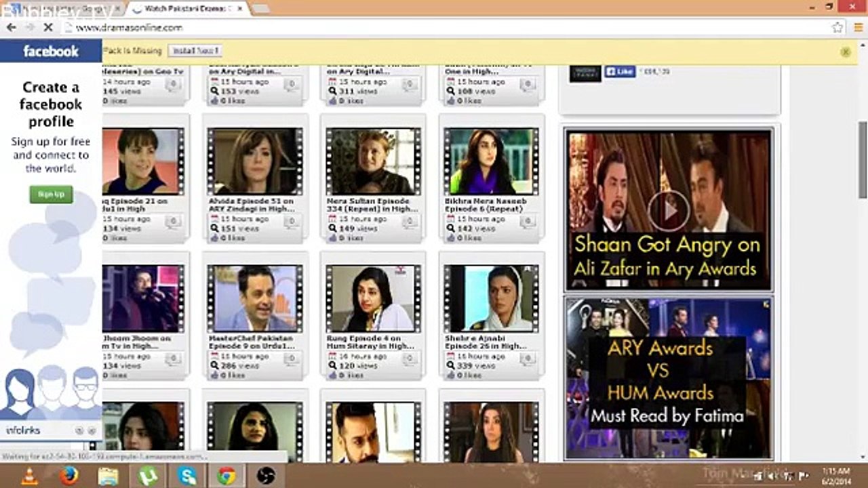The height and width of the screenshot is (488, 868).
Task: Click the comment icon on Alvida Episode 51
Action: pos(292,222)
